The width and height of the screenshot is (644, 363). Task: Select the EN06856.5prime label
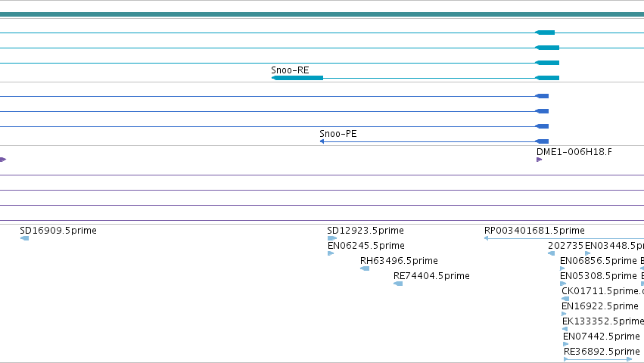click(x=599, y=261)
